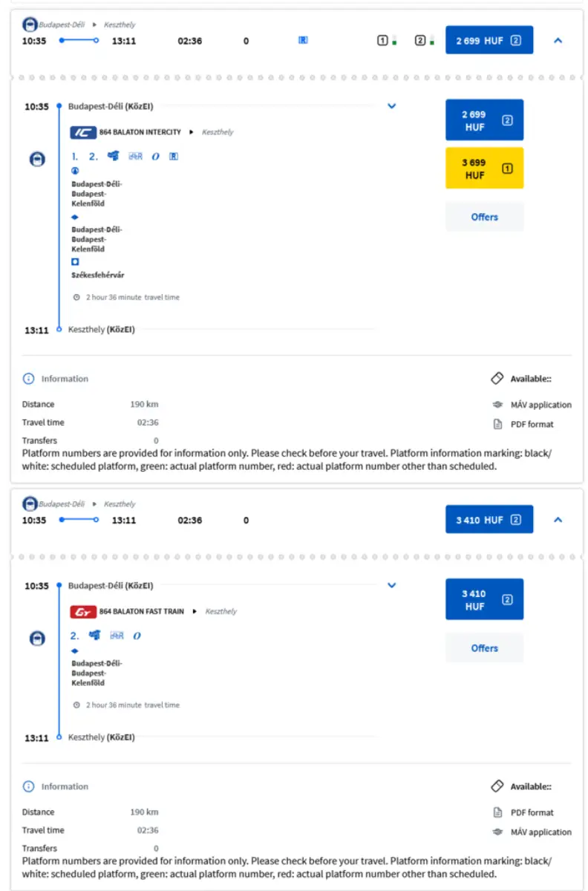Click the ticket icon beside the first Available label

click(497, 379)
